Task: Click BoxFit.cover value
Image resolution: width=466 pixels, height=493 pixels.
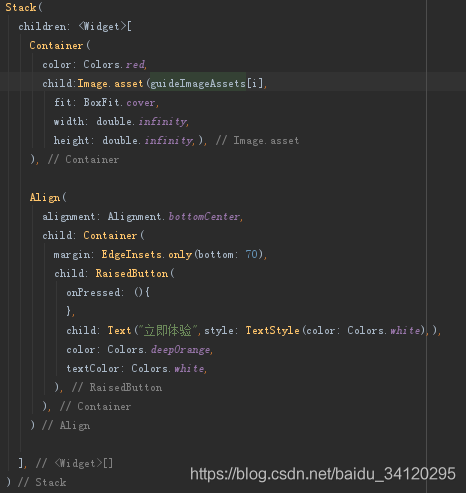Action: coord(119,102)
